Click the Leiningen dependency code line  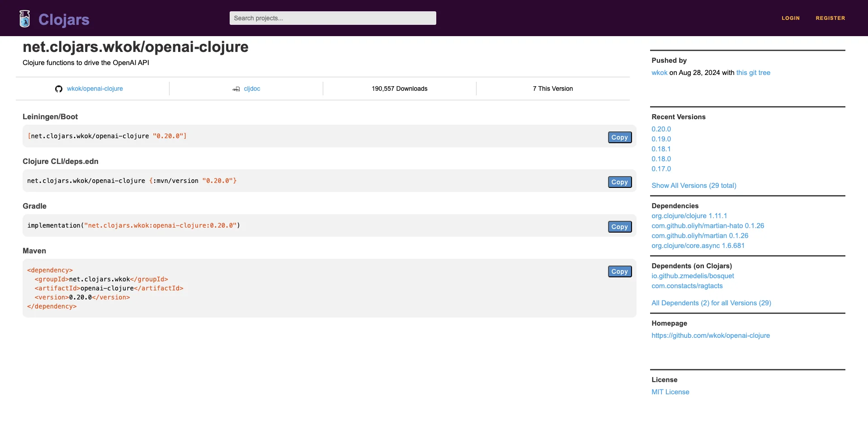pos(107,136)
